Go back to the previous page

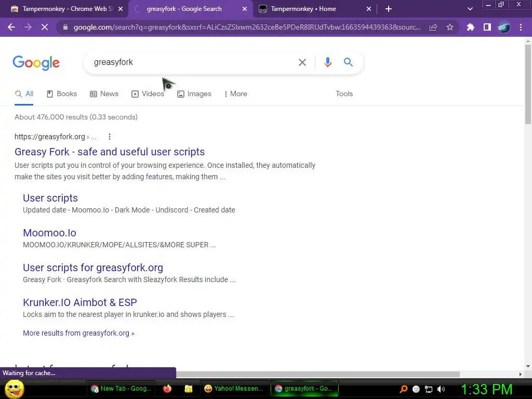tap(11, 27)
